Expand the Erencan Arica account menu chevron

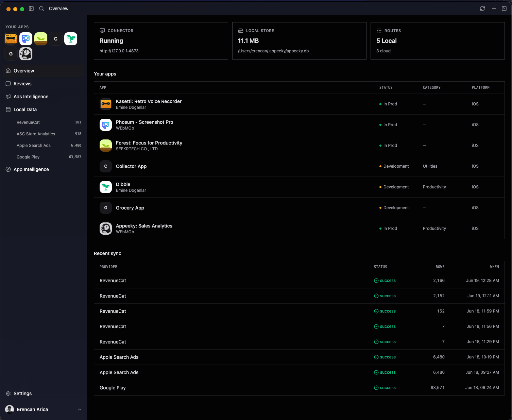[x=80, y=409]
